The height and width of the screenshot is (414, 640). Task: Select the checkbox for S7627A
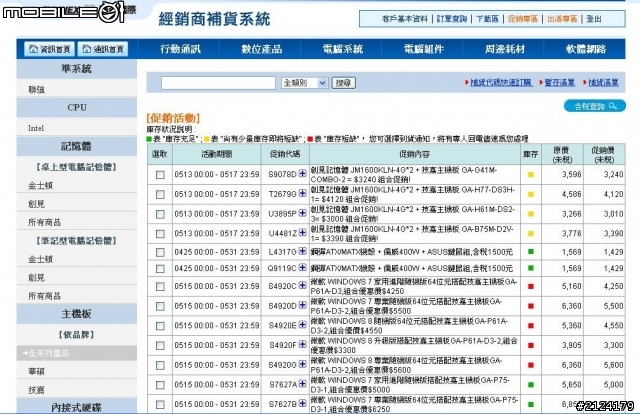click(160, 385)
